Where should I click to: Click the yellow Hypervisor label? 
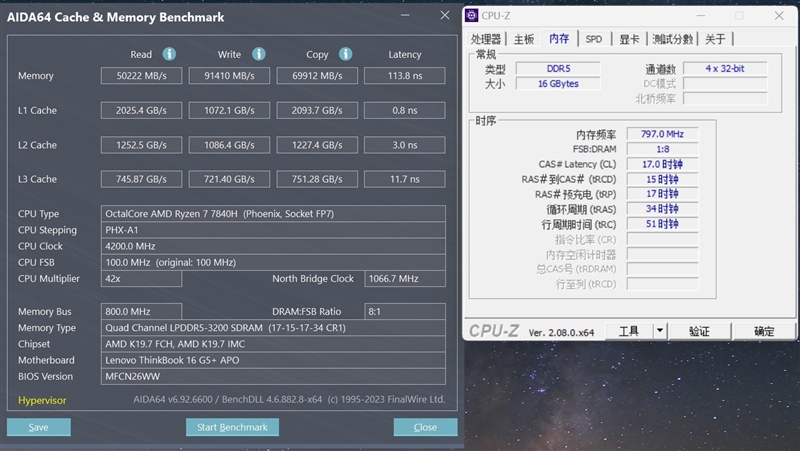pyautogui.click(x=42, y=400)
